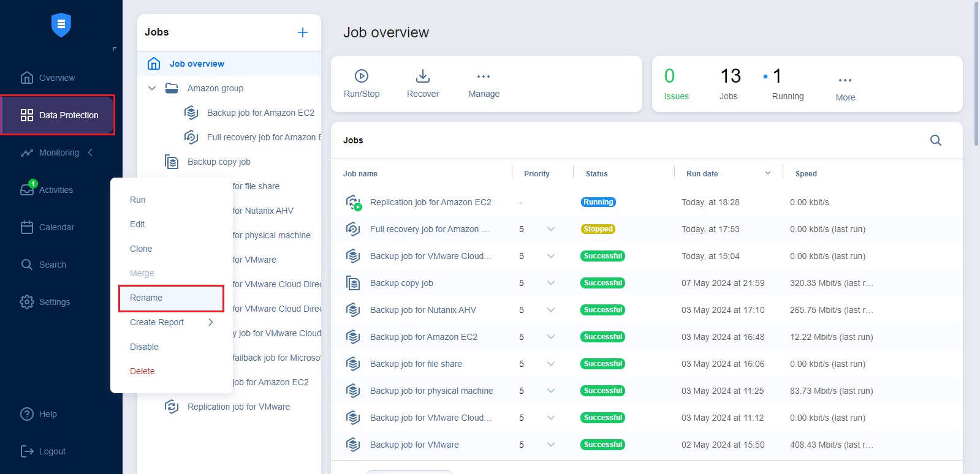Sort by the Run date column header
The height and width of the screenshot is (474, 980).
(x=702, y=174)
